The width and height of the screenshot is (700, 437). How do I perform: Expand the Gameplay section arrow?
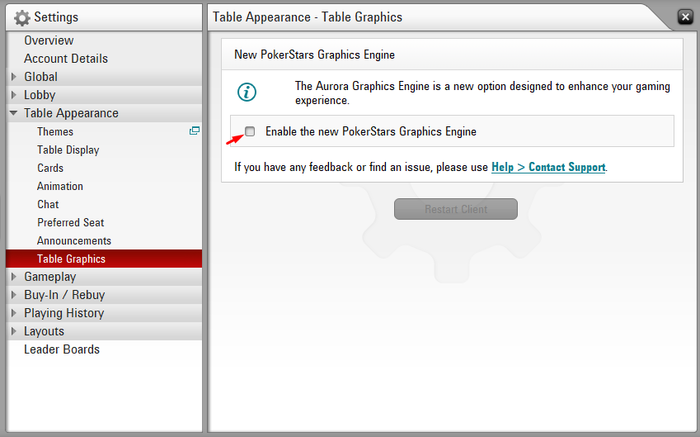pyautogui.click(x=14, y=277)
